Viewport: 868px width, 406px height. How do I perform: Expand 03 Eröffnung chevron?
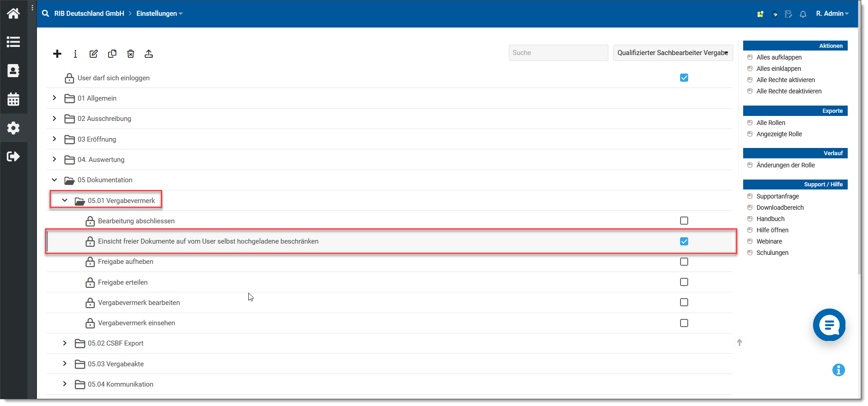pyautogui.click(x=55, y=139)
